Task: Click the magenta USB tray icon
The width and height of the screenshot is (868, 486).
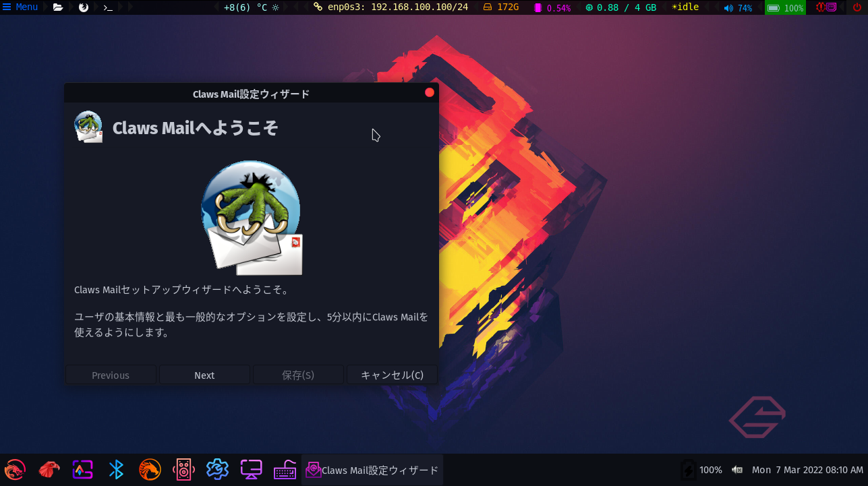Action: (832, 7)
